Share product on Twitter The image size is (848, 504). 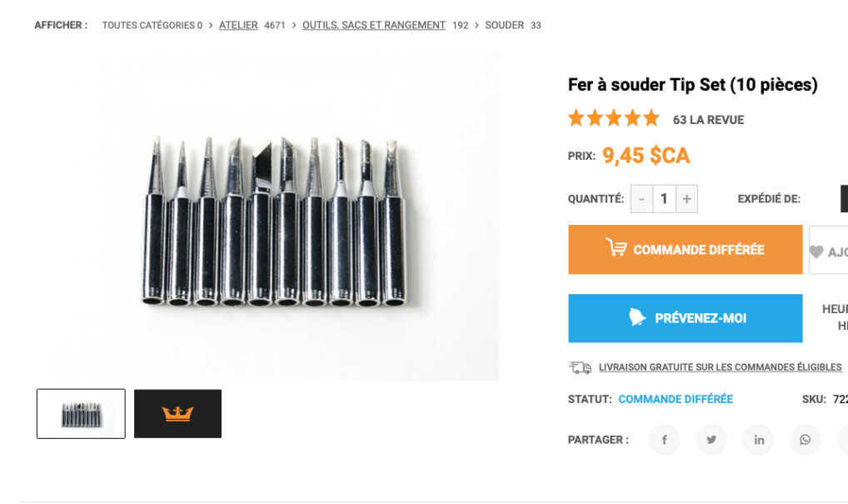pyautogui.click(x=711, y=440)
